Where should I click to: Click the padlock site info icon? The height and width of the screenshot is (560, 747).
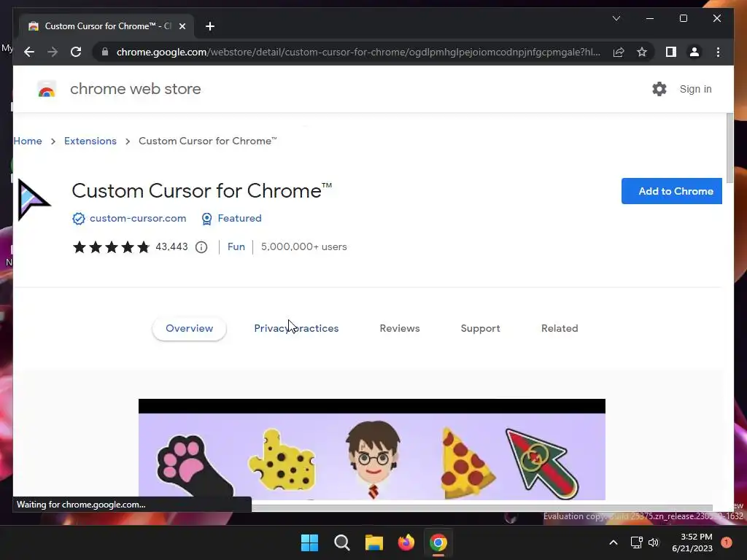105,52
